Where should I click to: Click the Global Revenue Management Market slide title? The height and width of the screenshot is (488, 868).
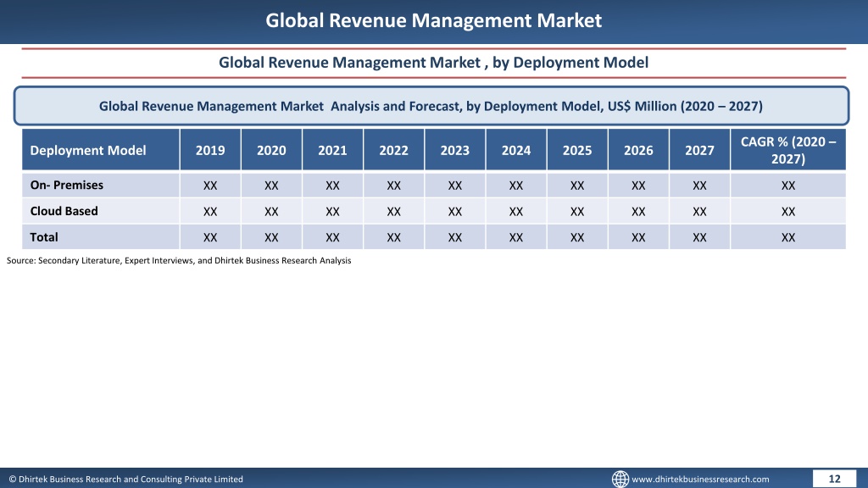433,20
